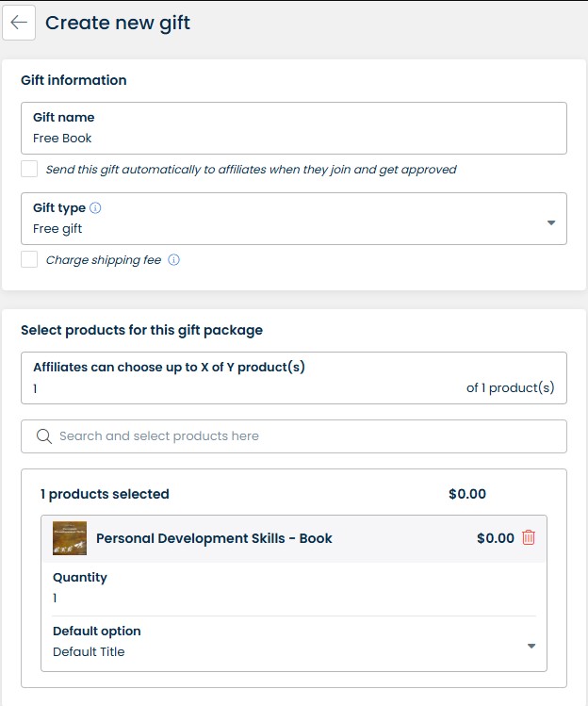Click the Select products for this gift package heading
This screenshot has height=706, width=588.
[x=141, y=330]
